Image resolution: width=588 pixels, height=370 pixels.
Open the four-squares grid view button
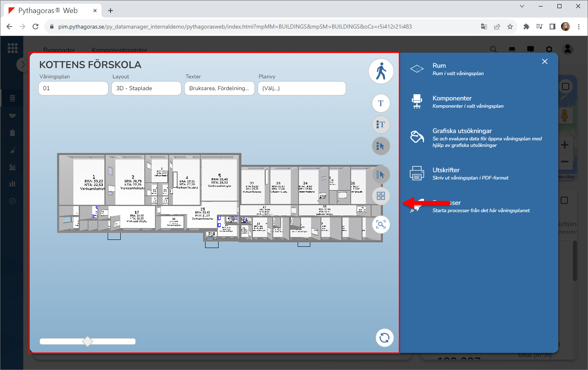pyautogui.click(x=381, y=196)
